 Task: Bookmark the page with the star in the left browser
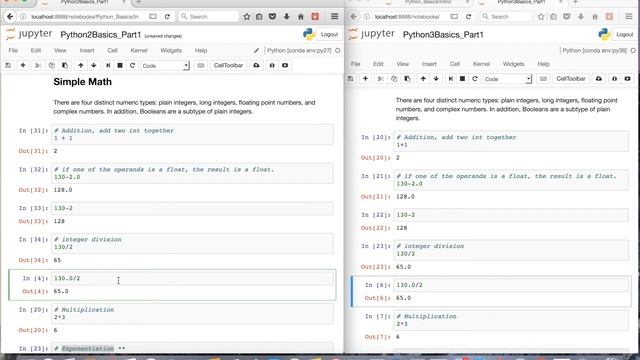tap(247, 17)
